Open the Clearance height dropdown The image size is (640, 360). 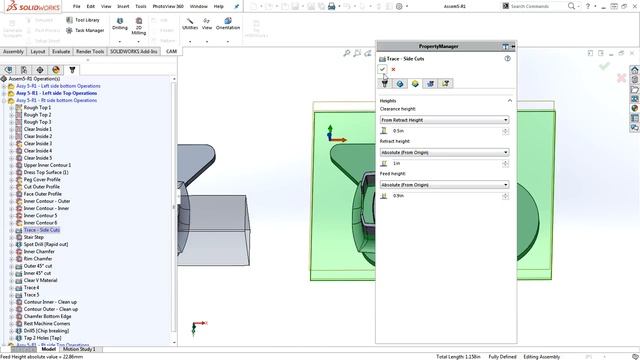(x=444, y=120)
